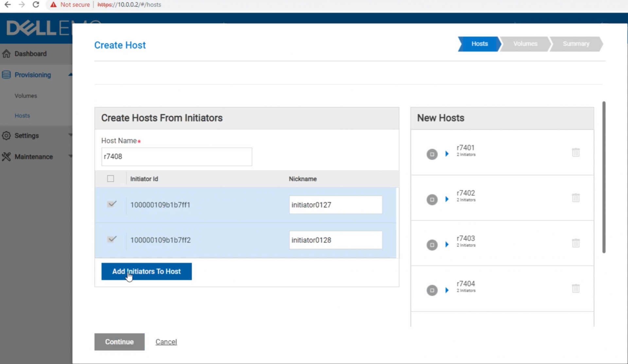The image size is (628, 364).
Task: Click Add Initiators To Host button
Action: (147, 272)
